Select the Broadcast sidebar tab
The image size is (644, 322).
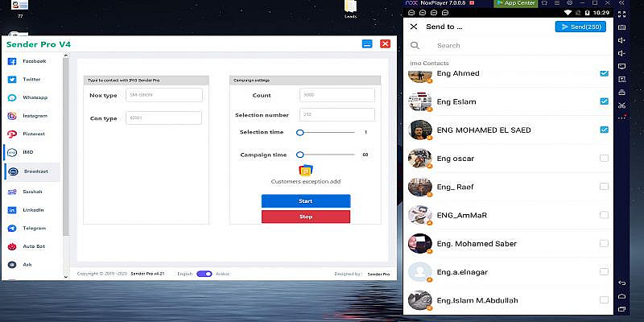(x=32, y=171)
